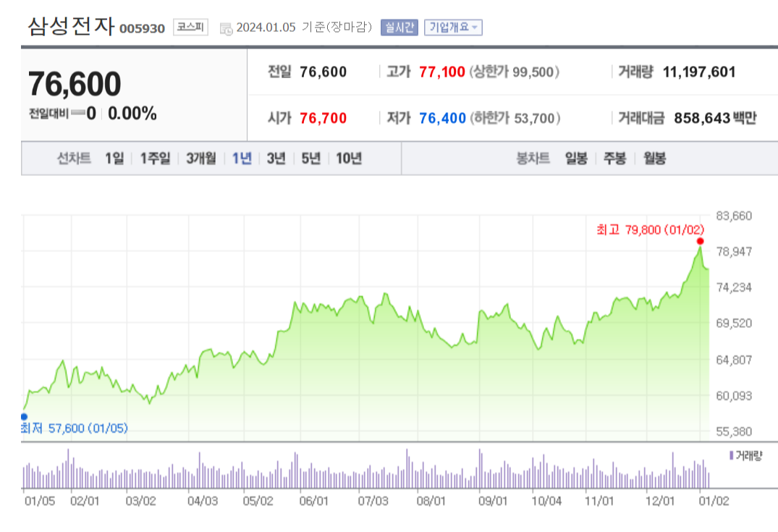Click the stock code 005930
The width and height of the screenshot is (778, 532).
tap(142, 29)
